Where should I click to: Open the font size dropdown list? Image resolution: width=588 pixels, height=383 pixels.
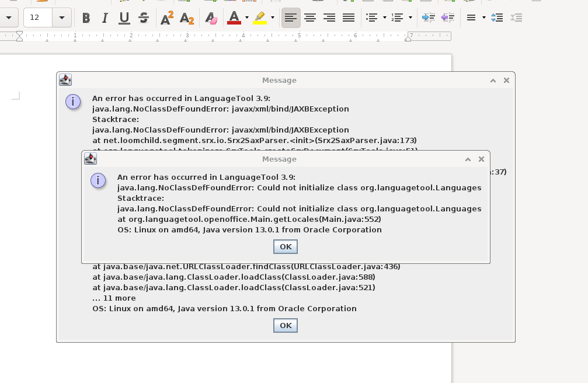point(62,18)
